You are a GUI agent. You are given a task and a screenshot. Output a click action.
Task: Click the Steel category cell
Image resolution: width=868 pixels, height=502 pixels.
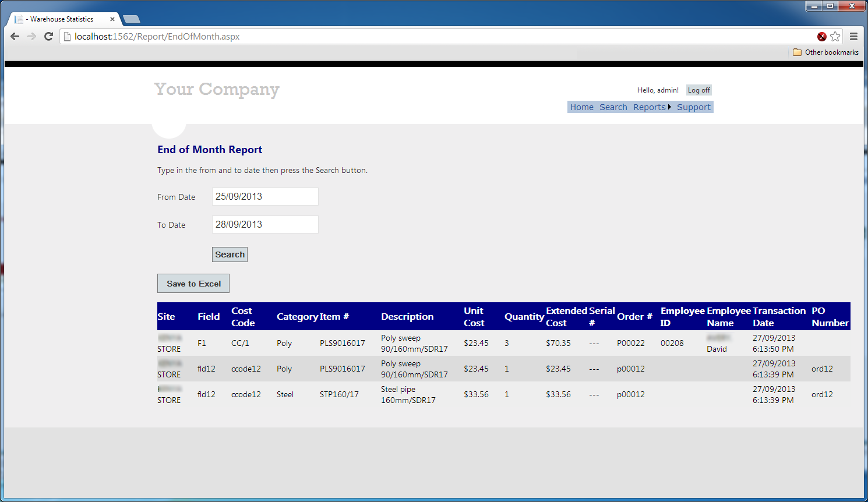coord(285,394)
